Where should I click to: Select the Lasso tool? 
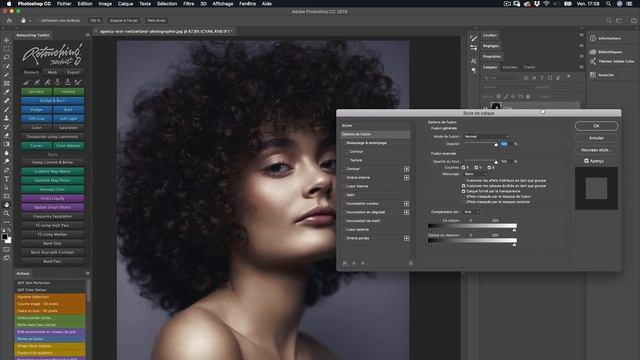point(7,57)
